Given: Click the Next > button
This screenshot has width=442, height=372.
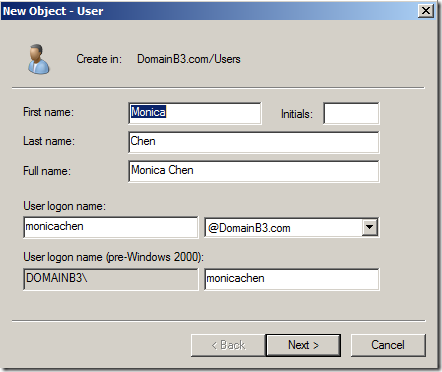Looking at the screenshot, I should (303, 345).
